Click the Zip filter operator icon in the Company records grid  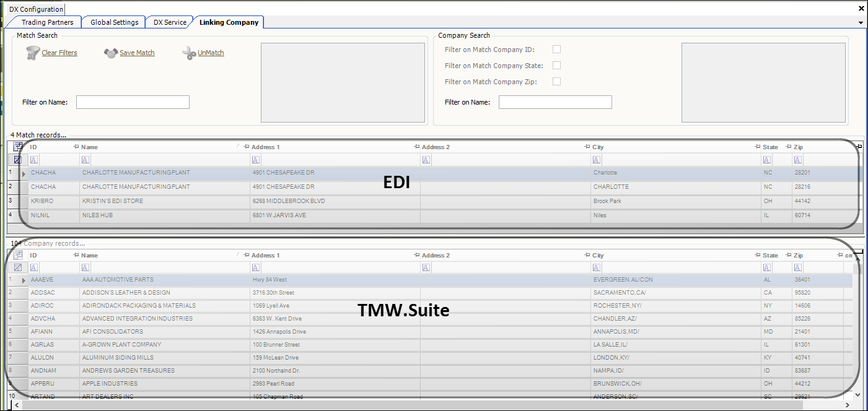(x=798, y=267)
